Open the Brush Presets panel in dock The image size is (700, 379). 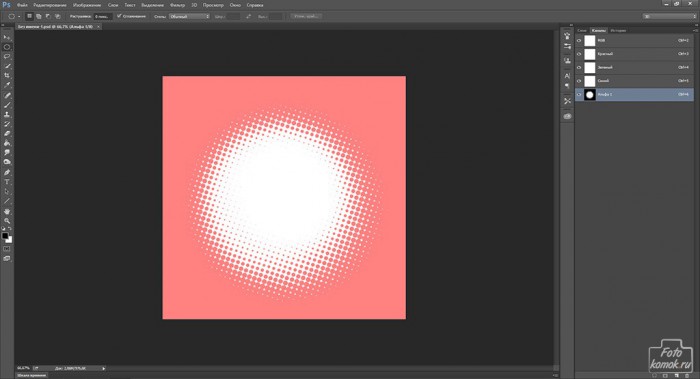(567, 36)
